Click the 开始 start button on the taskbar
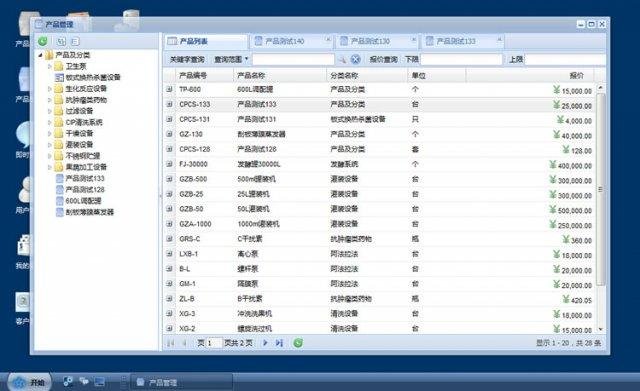 [x=29, y=382]
